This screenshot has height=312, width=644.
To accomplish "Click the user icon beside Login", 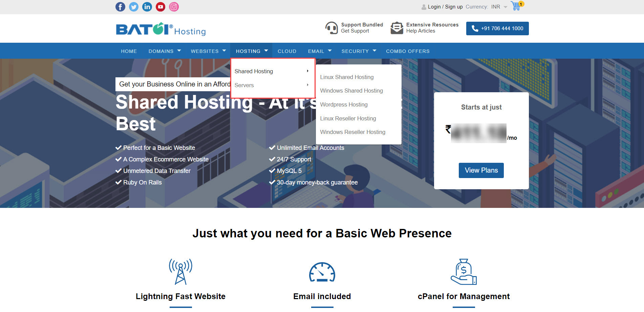I will 424,7.
